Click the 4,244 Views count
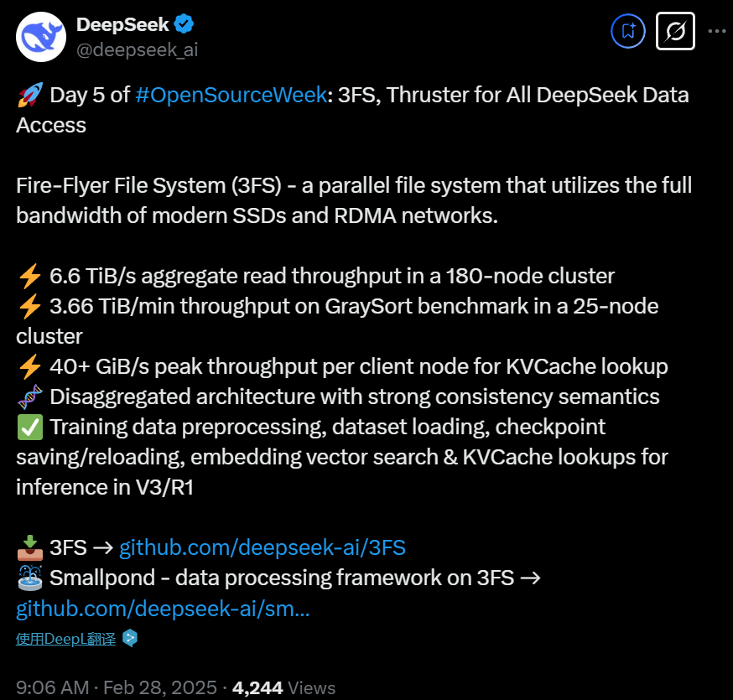Viewport: 733px width, 700px height. pos(283,688)
